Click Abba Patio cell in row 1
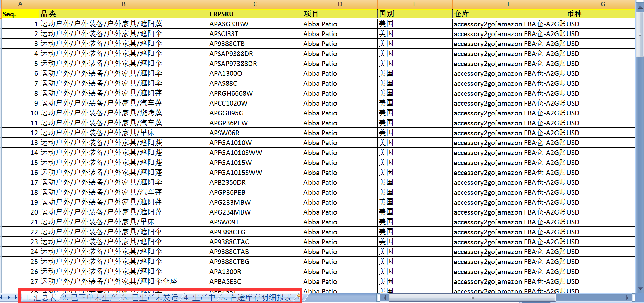Viewport: 644px width, 303px height. (340, 24)
